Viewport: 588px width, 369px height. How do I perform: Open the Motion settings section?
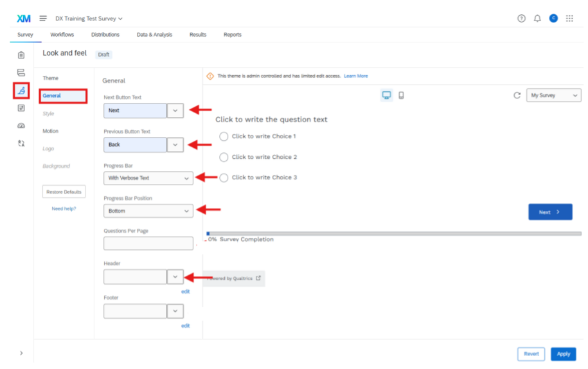point(50,131)
